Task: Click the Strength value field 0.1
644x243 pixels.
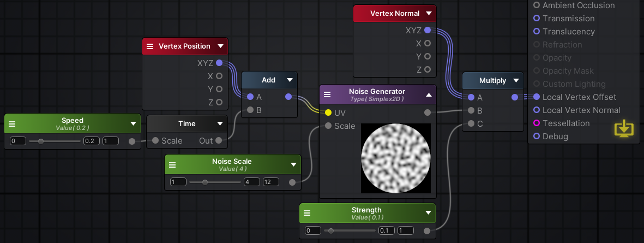Action: pos(387,230)
